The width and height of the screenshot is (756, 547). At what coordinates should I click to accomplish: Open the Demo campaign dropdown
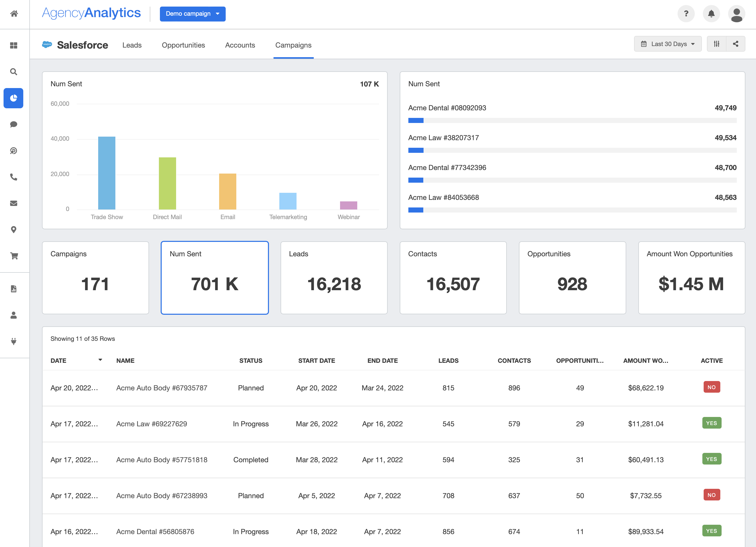193,14
